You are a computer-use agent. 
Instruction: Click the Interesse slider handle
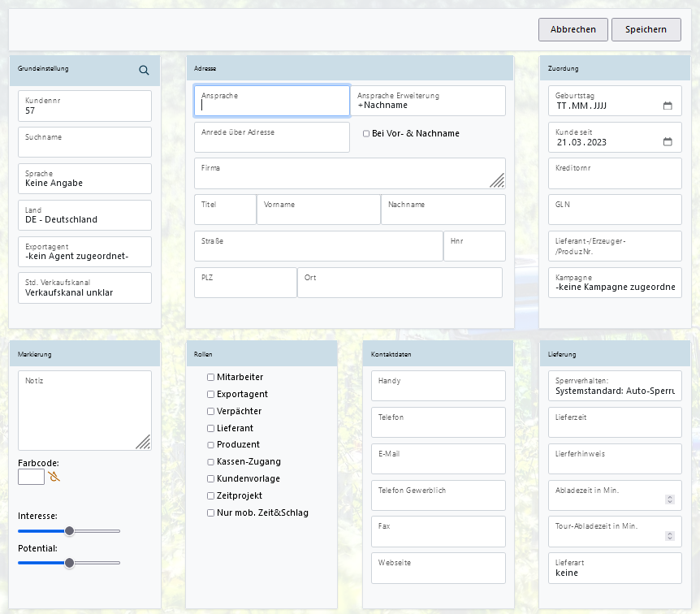tap(70, 530)
